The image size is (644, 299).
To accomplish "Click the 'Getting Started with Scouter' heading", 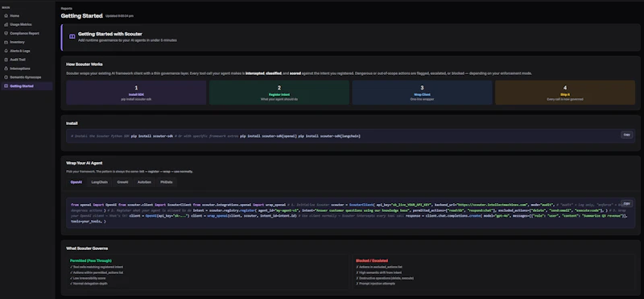I will coord(110,34).
